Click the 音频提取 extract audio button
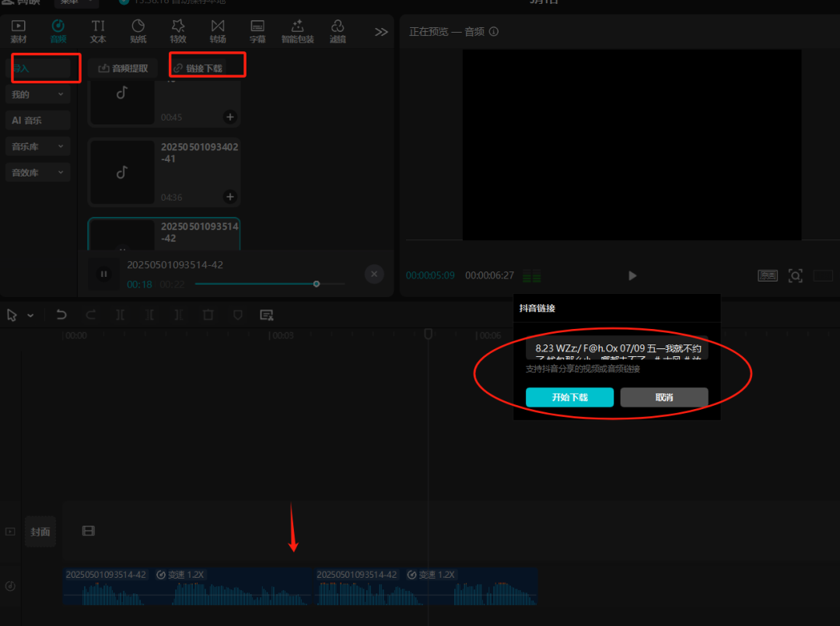The height and width of the screenshot is (626, 840). tap(123, 68)
